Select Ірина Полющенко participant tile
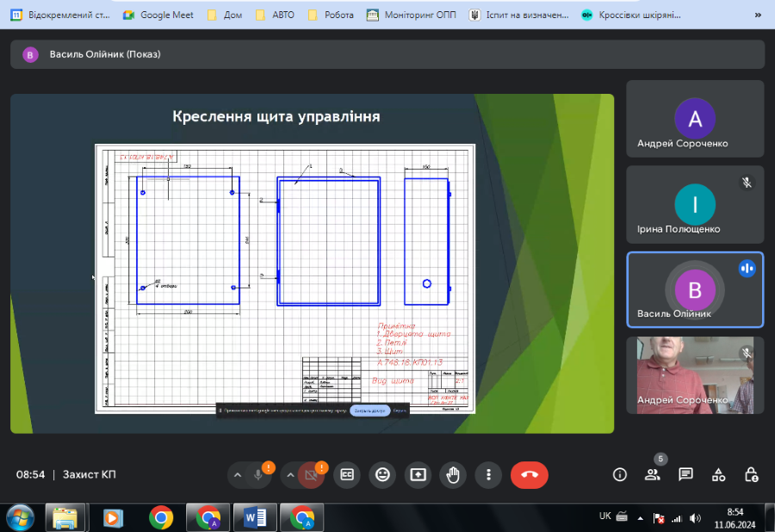The width and height of the screenshot is (775, 532). coord(695,205)
